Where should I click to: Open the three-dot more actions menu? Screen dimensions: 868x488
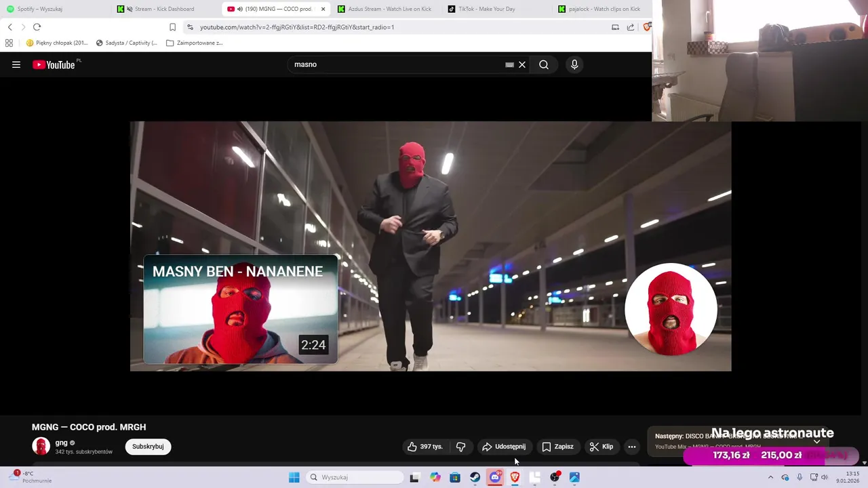[x=632, y=447]
